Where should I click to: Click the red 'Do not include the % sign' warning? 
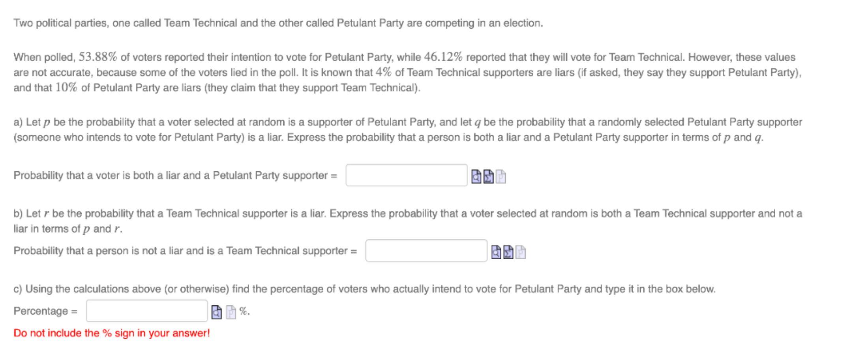pos(112,333)
